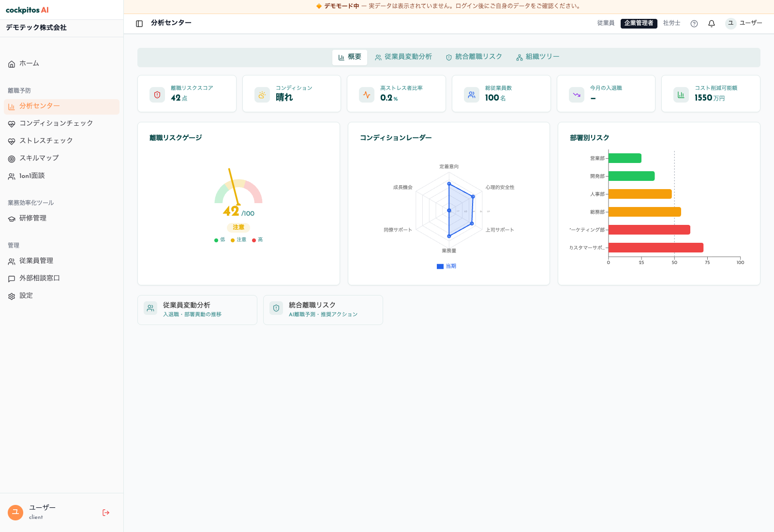Click the カスタマーサポート red bar
Viewport: 774px width, 532px height.
pyautogui.click(x=656, y=248)
